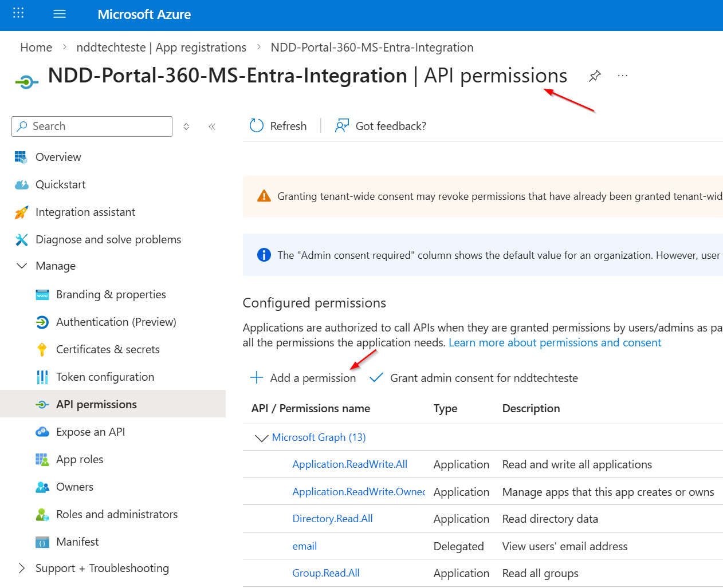Open the hamburger portal menu
The width and height of the screenshot is (723, 588).
[60, 14]
